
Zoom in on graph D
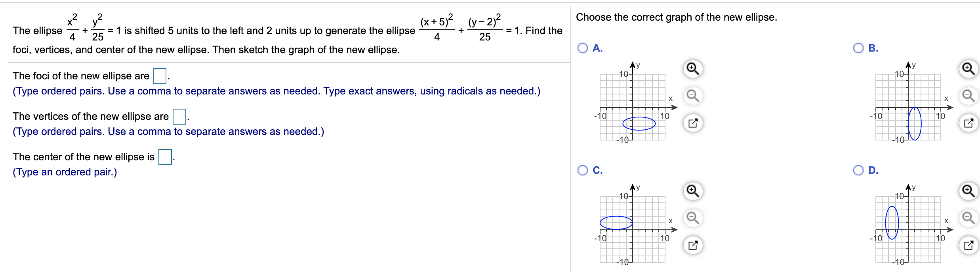[x=969, y=190]
